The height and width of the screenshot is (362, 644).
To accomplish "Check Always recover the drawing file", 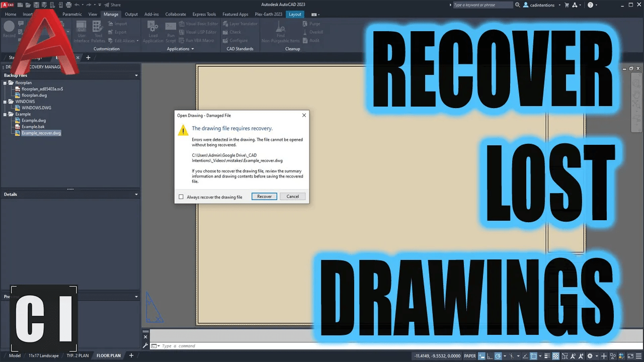I will 181,197.
